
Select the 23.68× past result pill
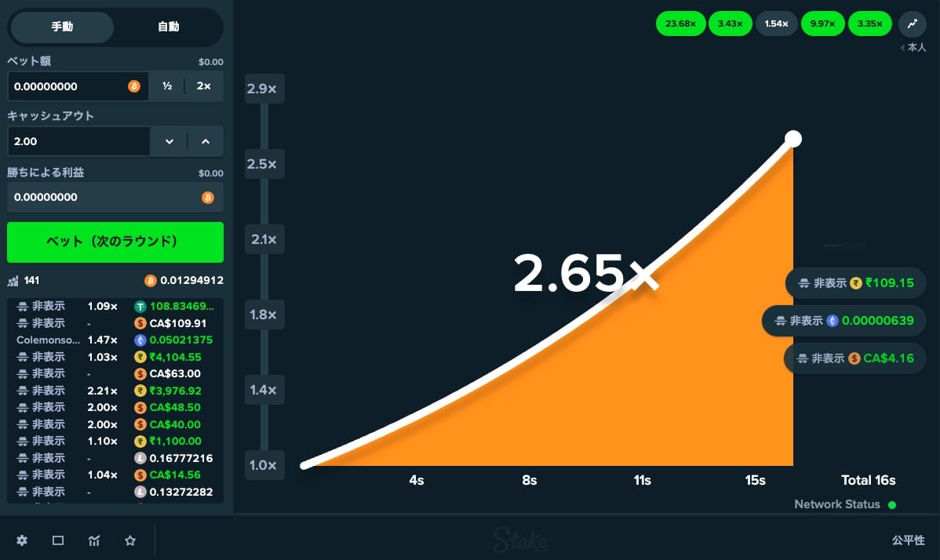click(680, 24)
